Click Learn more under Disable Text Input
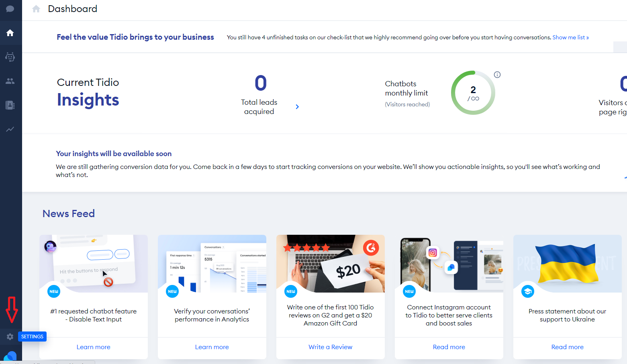This screenshot has height=364, width=627. (93, 347)
